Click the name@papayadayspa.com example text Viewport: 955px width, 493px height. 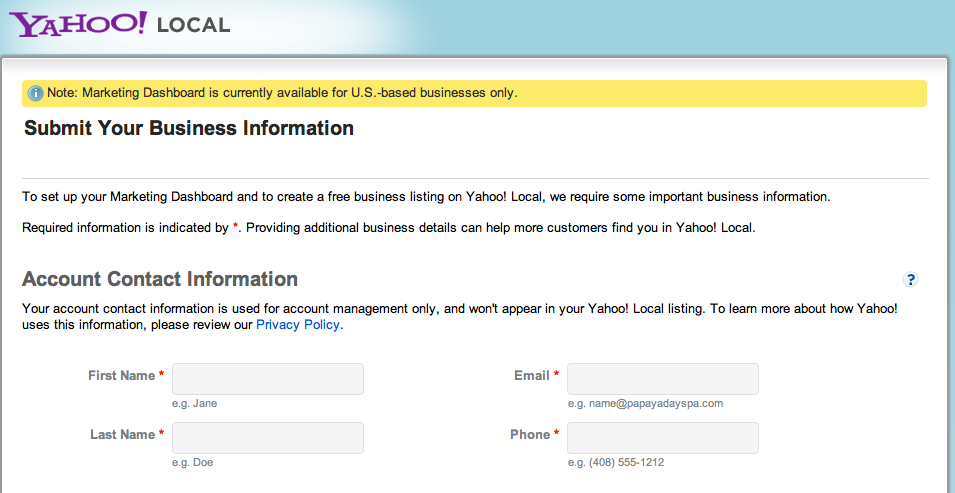tap(645, 404)
